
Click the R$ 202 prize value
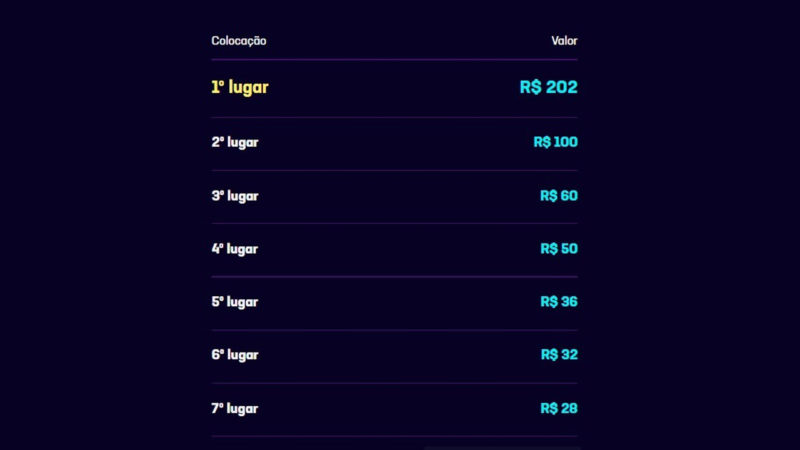tap(548, 87)
